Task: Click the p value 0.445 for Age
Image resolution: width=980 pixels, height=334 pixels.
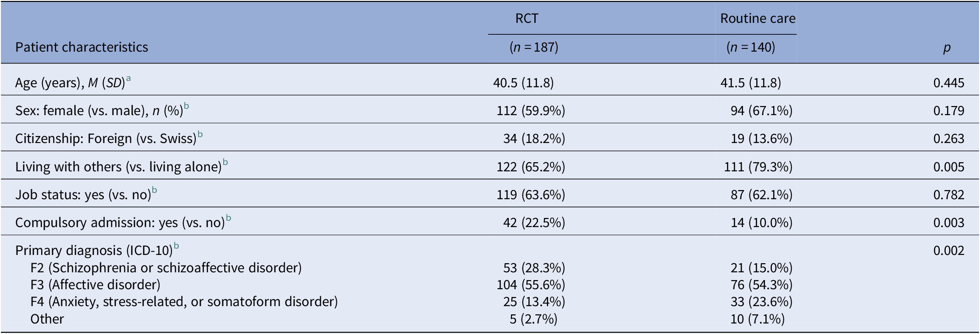Action: (x=948, y=83)
